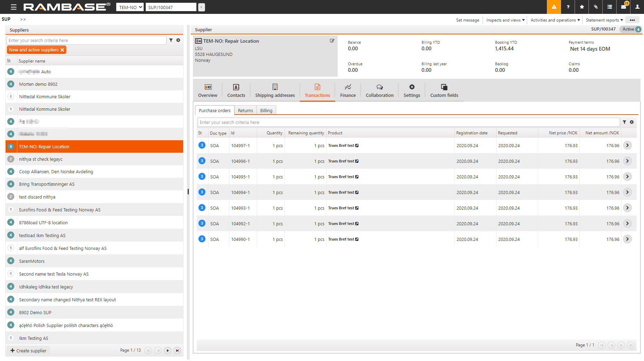Screen dimensions: 644x361
Task: Select the Returns sub-tab
Action: [x=245, y=110]
